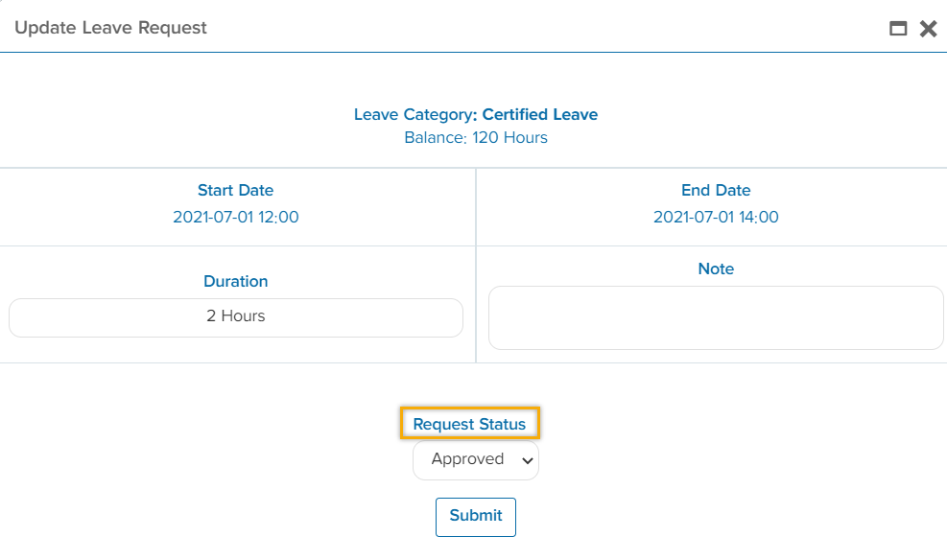Click the 120 Hours balance amount
This screenshot has width=947, height=560.
coord(509,138)
